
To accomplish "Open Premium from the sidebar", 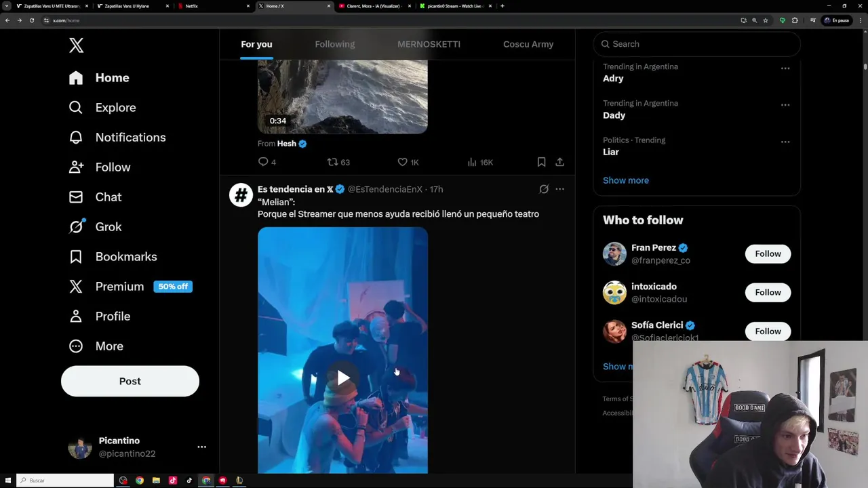I will (130, 287).
